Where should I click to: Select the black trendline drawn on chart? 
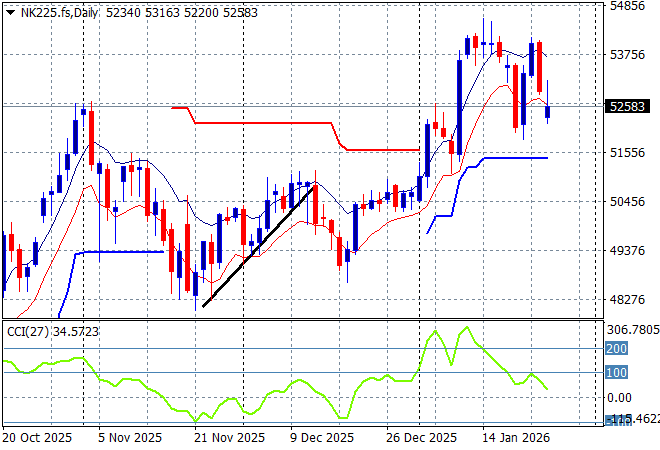[x=258, y=247]
